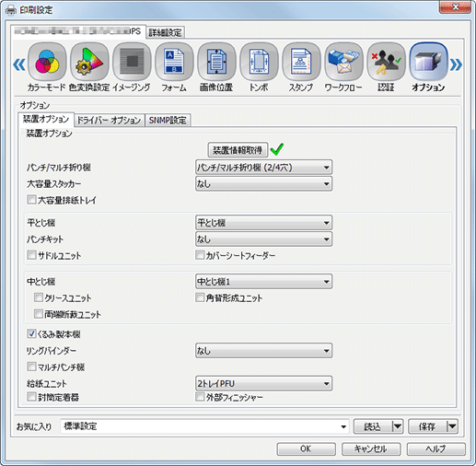476x466 pixels.
Task: Open the 給紙ユニット 2トレイPFU dropdown
Action: click(x=263, y=383)
